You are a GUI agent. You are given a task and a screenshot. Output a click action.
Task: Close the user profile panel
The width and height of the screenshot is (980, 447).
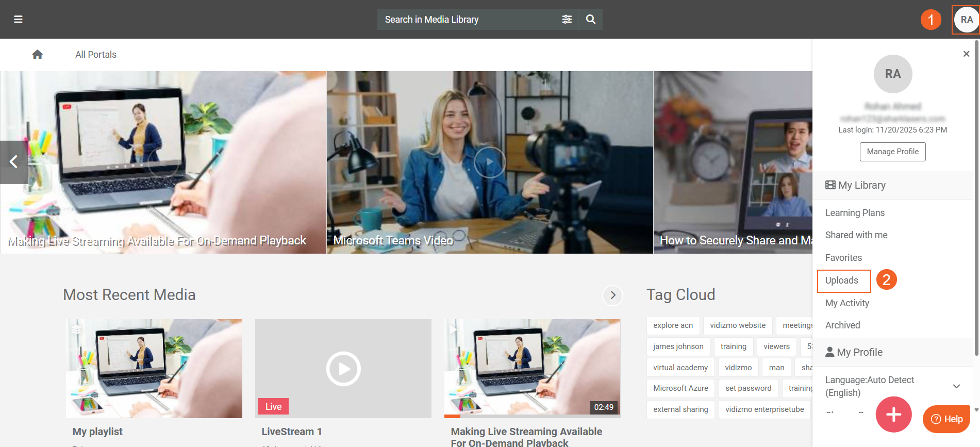pyautogui.click(x=966, y=54)
